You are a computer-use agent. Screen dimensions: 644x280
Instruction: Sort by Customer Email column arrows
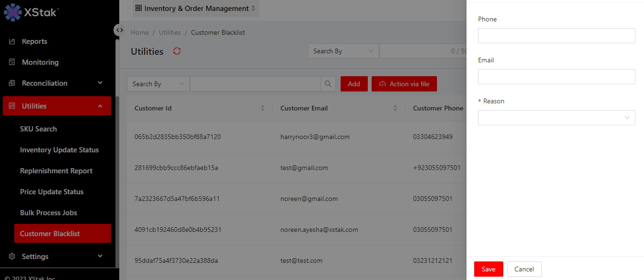coord(395,108)
